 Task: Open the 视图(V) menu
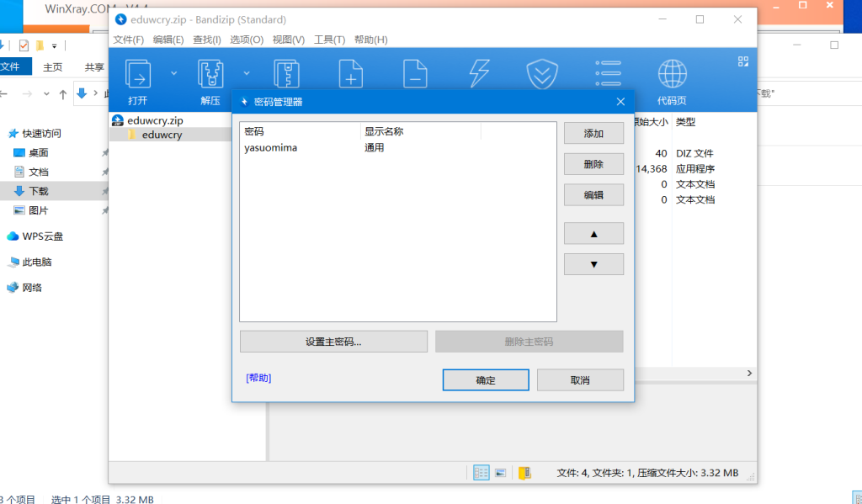pyautogui.click(x=289, y=40)
